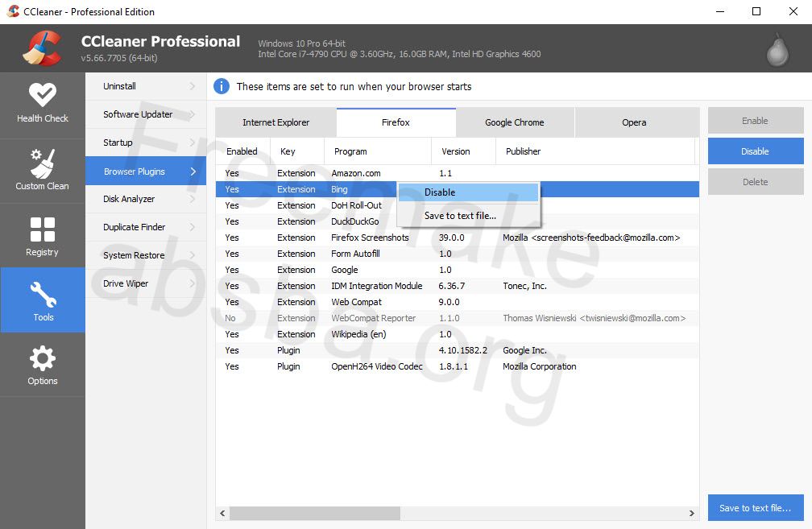This screenshot has height=529, width=812.
Task: Click the chevron next to Drive Wiper
Action: click(x=193, y=283)
